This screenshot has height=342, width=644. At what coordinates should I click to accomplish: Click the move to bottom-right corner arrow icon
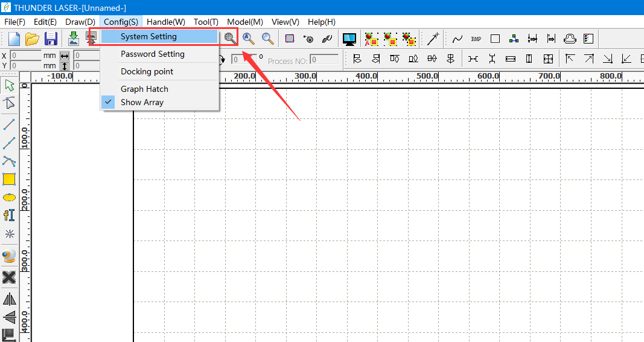tap(608, 59)
